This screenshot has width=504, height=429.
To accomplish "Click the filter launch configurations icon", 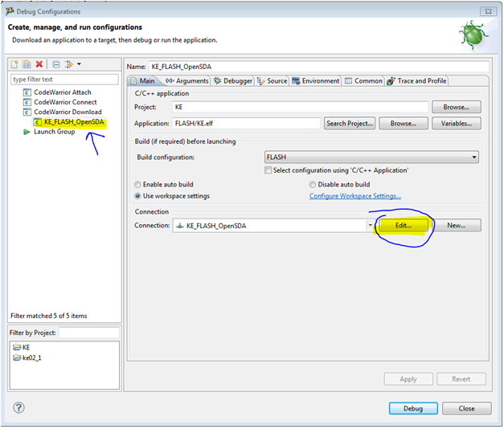I will [x=68, y=64].
